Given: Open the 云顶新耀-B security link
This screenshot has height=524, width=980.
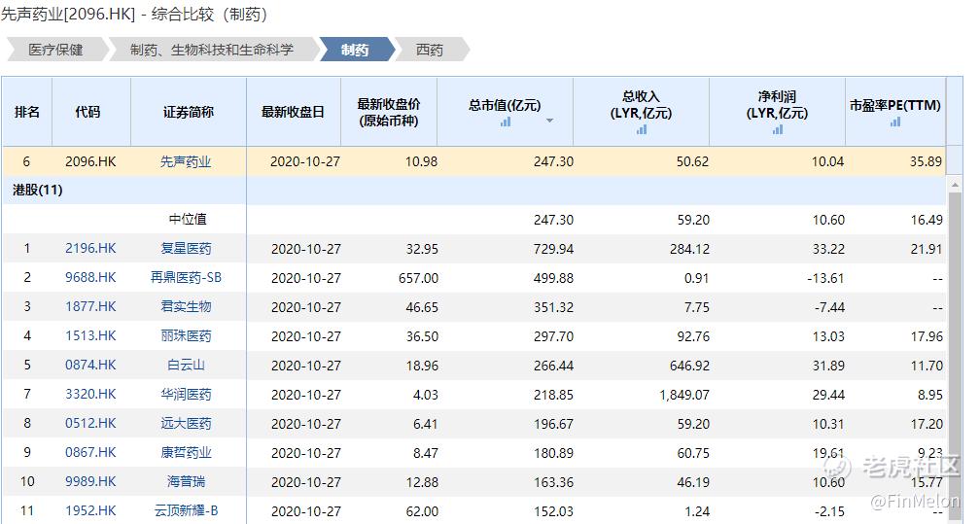Looking at the screenshot, I should 186,510.
